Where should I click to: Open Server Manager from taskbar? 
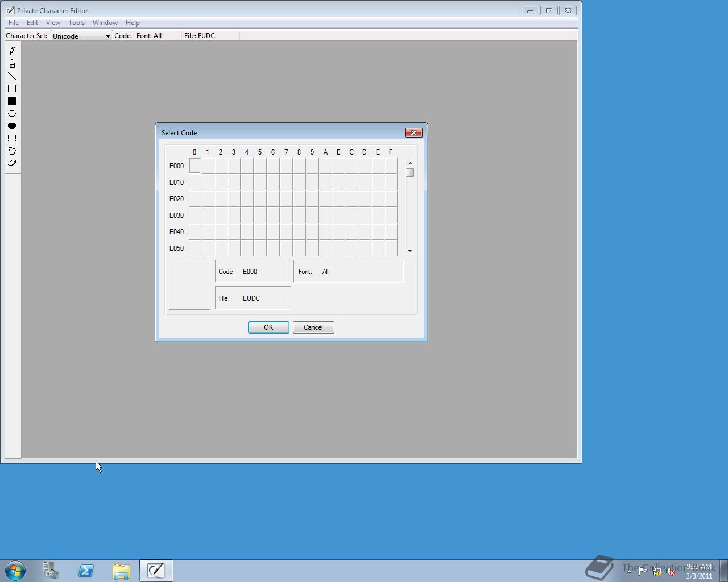[x=51, y=571]
